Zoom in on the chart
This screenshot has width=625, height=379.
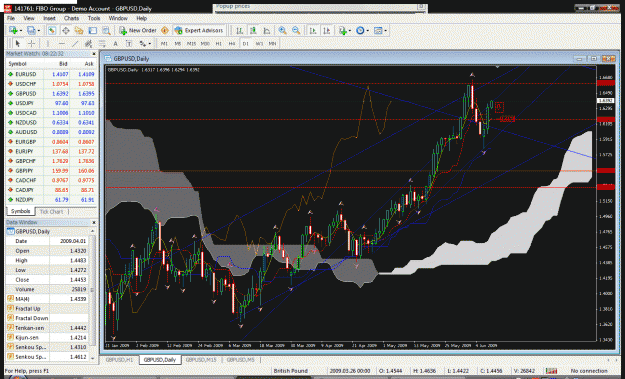(x=282, y=30)
